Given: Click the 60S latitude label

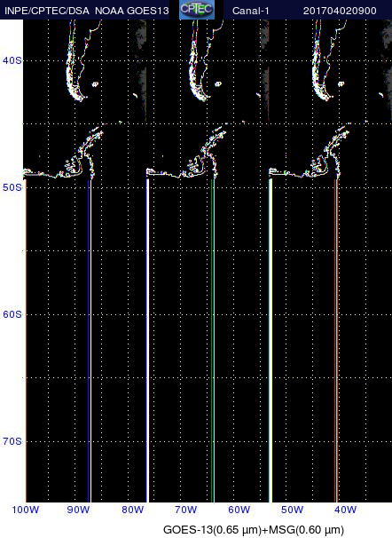Looking at the screenshot, I should (x=12, y=314).
